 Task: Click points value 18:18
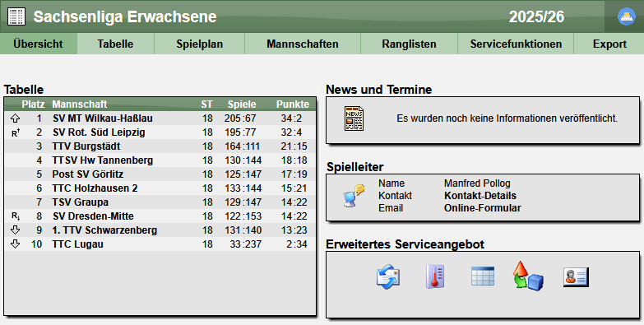click(294, 160)
